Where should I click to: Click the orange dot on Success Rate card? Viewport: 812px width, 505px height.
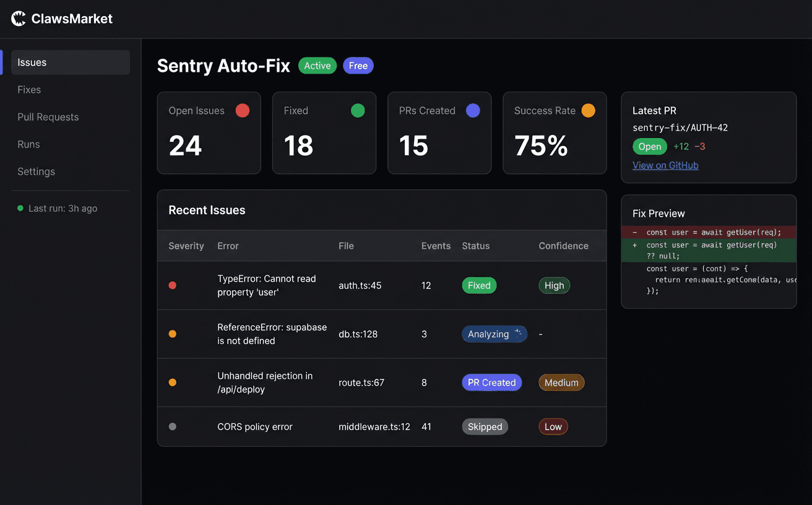588,110
